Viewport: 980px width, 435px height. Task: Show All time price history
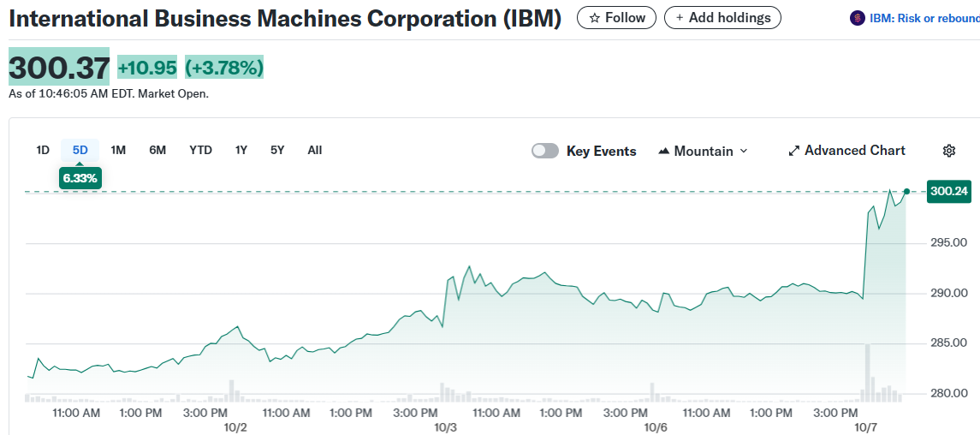tap(315, 150)
